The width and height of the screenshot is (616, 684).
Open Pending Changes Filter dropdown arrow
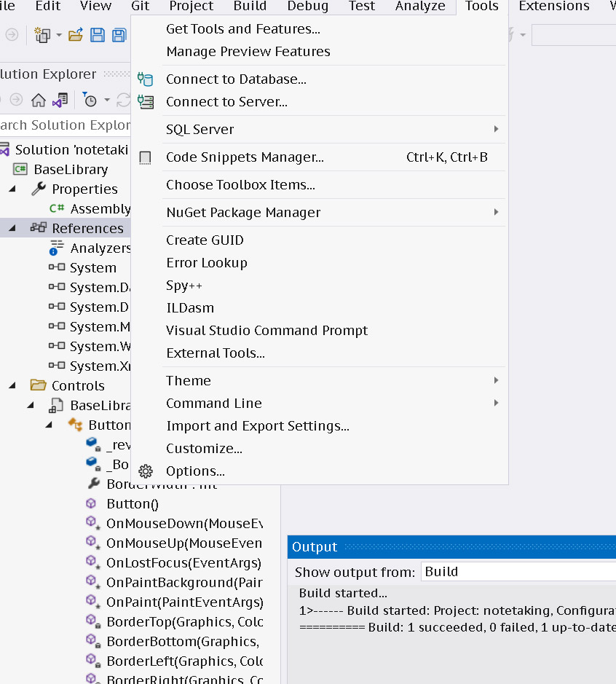tap(107, 100)
